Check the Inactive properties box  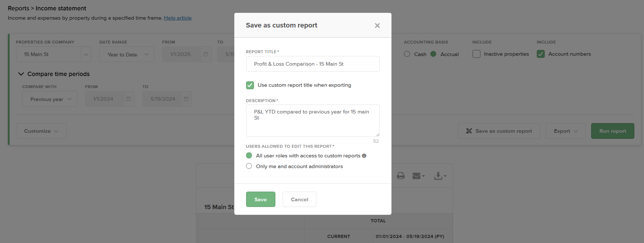[476, 54]
